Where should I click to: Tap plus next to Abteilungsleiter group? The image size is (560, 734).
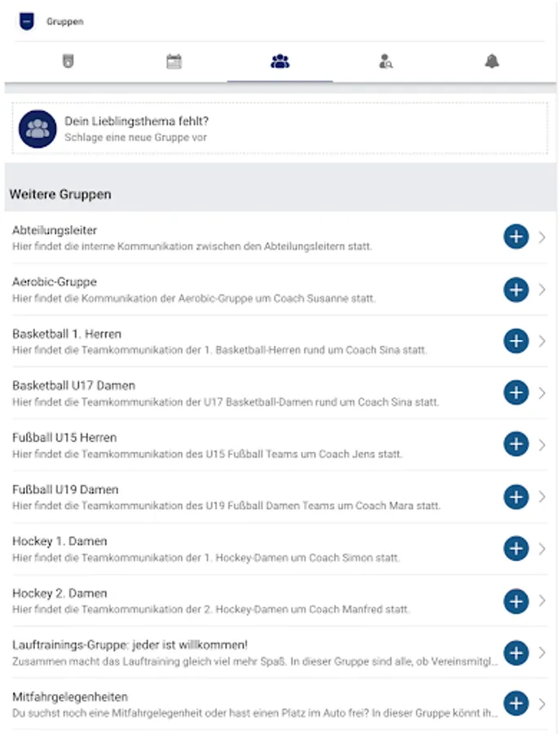[516, 237]
